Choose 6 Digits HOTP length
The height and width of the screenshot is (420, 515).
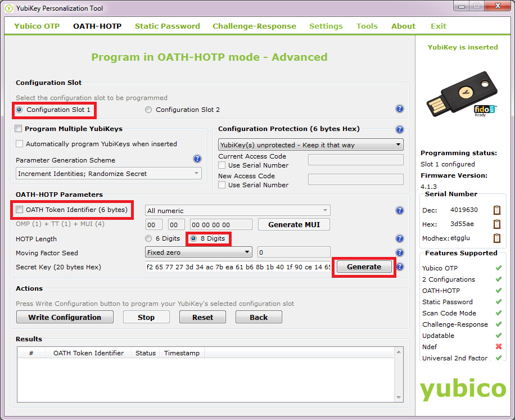[162, 238]
